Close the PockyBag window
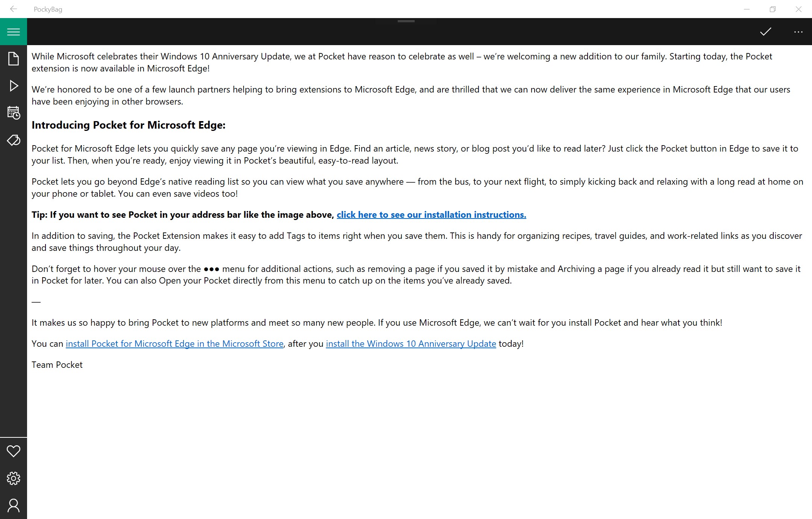 tap(798, 9)
